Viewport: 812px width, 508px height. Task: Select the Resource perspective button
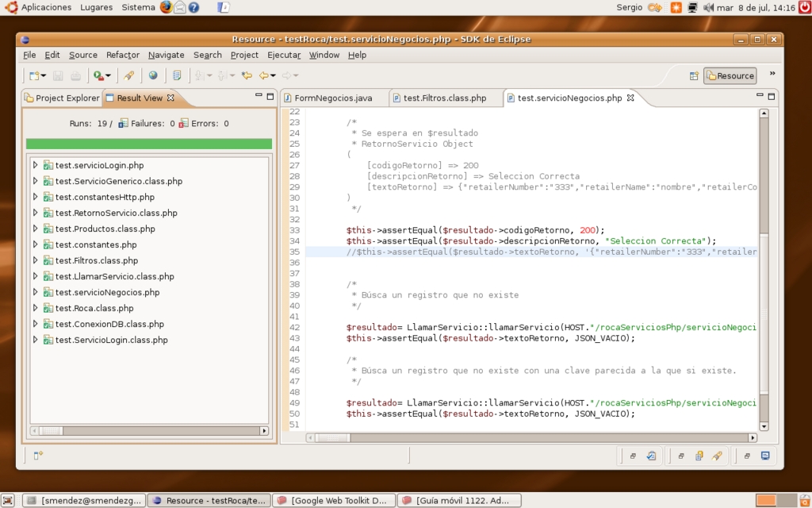[730, 75]
